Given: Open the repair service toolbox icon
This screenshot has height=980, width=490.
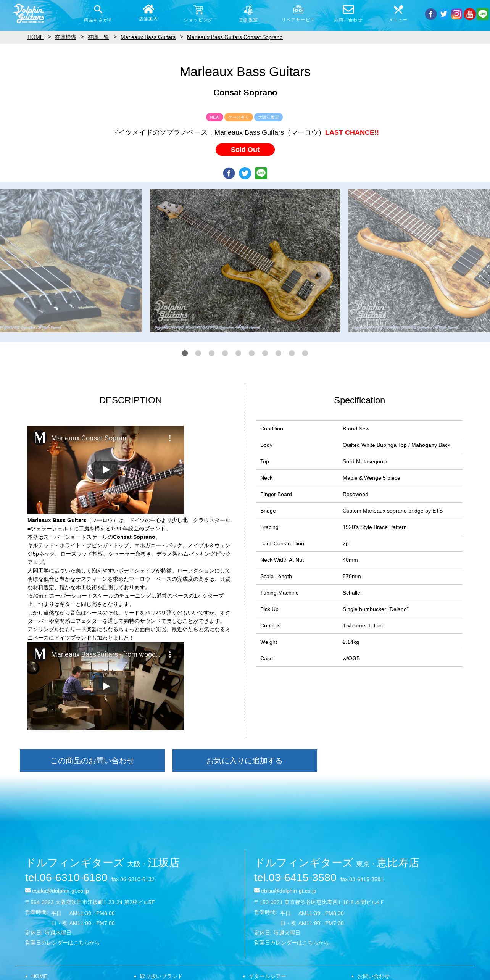Looking at the screenshot, I should [298, 10].
